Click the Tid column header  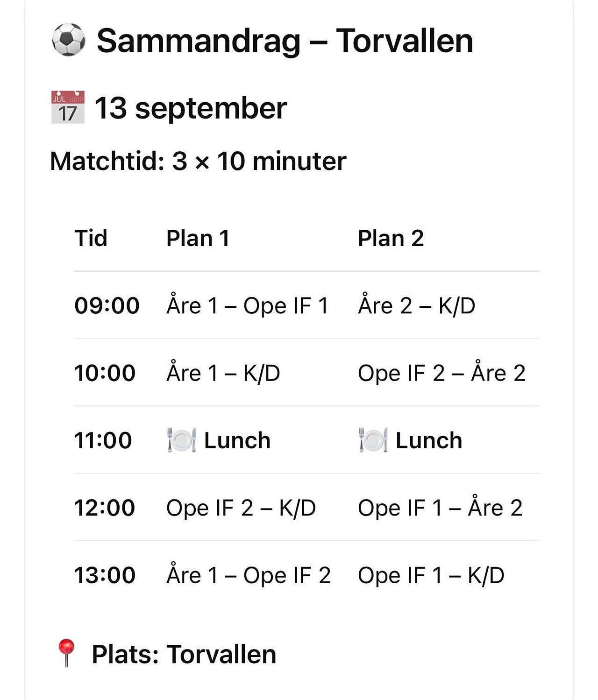coord(91,238)
